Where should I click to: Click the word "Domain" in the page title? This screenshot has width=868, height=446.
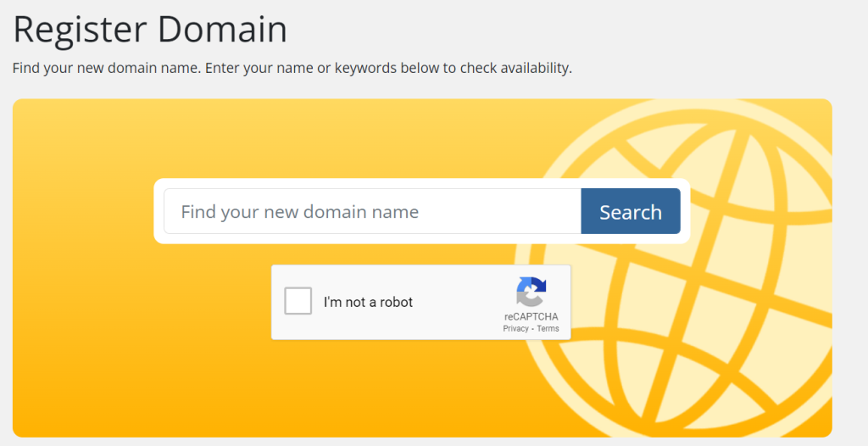[224, 30]
